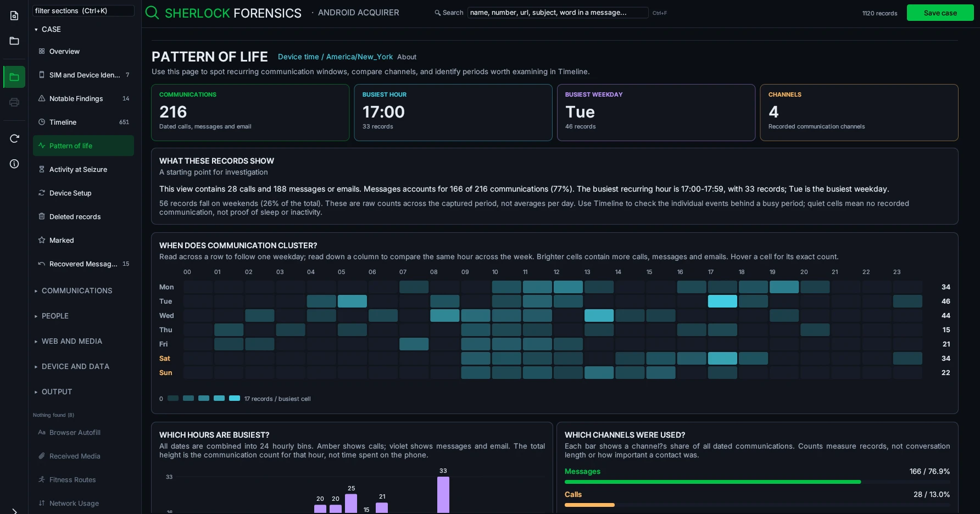Click the brightest legend swatch in heatmap legend
This screenshot has height=514, width=980.
235,398
